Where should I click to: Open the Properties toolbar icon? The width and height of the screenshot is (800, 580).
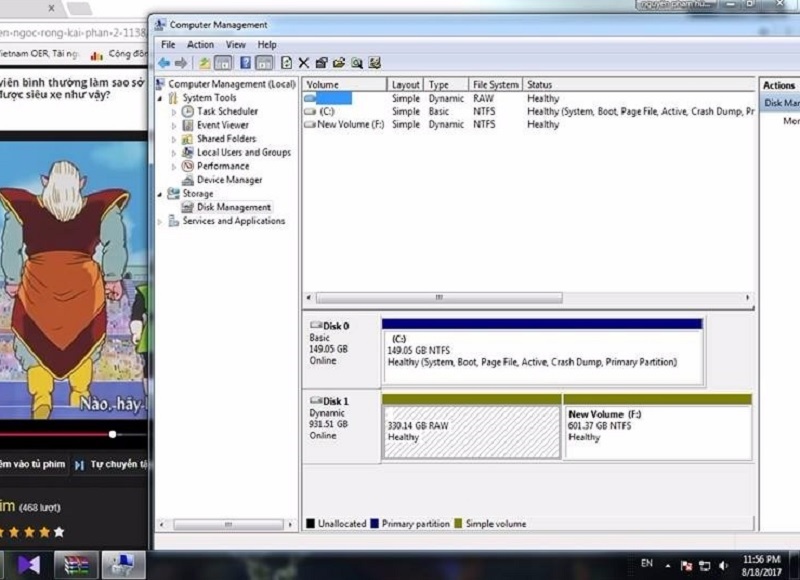320,61
